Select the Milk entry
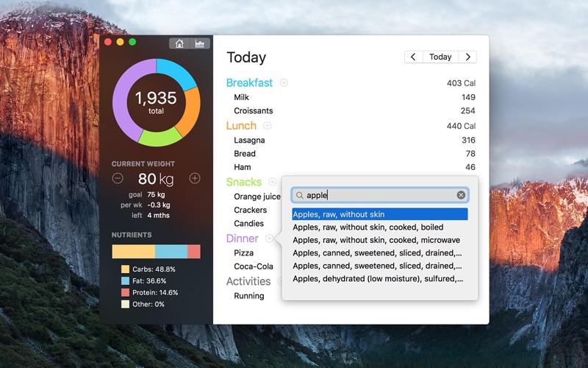 [x=241, y=97]
